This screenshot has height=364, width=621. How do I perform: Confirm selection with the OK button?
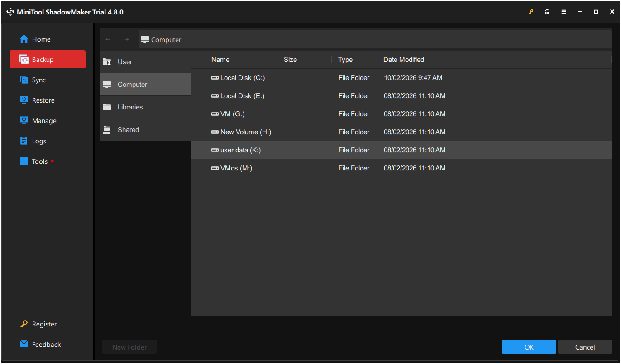(x=529, y=347)
